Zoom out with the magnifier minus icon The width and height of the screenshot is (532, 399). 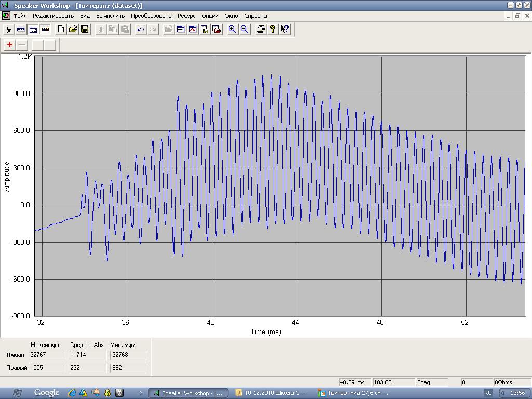click(x=244, y=29)
